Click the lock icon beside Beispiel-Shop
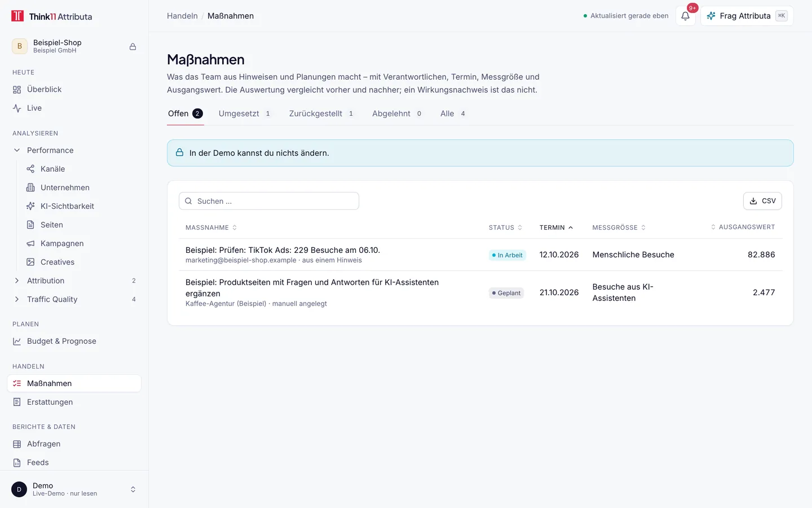The height and width of the screenshot is (508, 812). coord(133,46)
